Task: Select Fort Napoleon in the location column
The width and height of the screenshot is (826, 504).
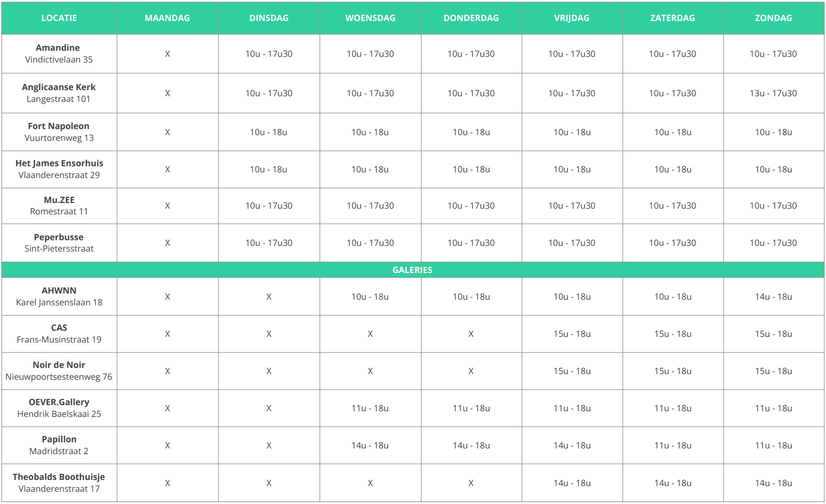Action: (59, 126)
